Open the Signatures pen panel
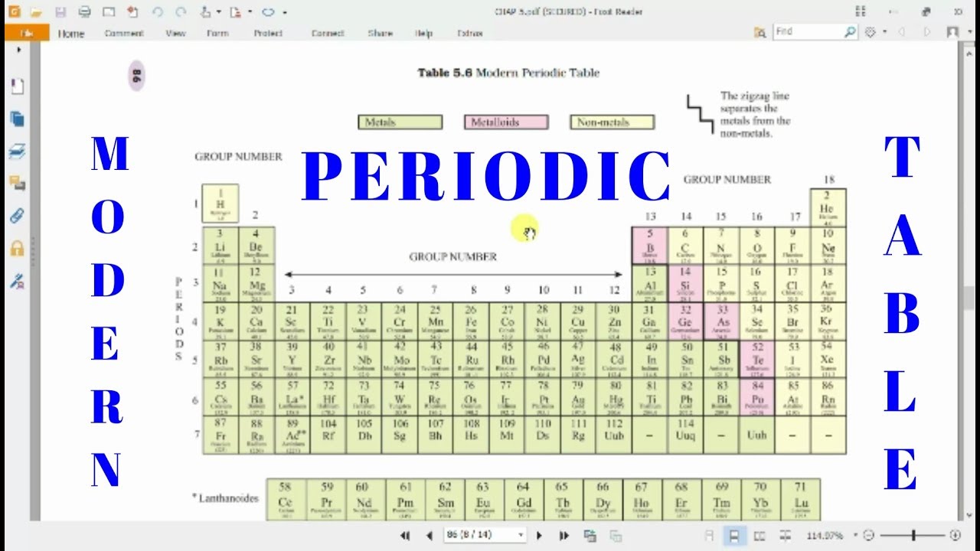980x551 pixels. click(17, 280)
